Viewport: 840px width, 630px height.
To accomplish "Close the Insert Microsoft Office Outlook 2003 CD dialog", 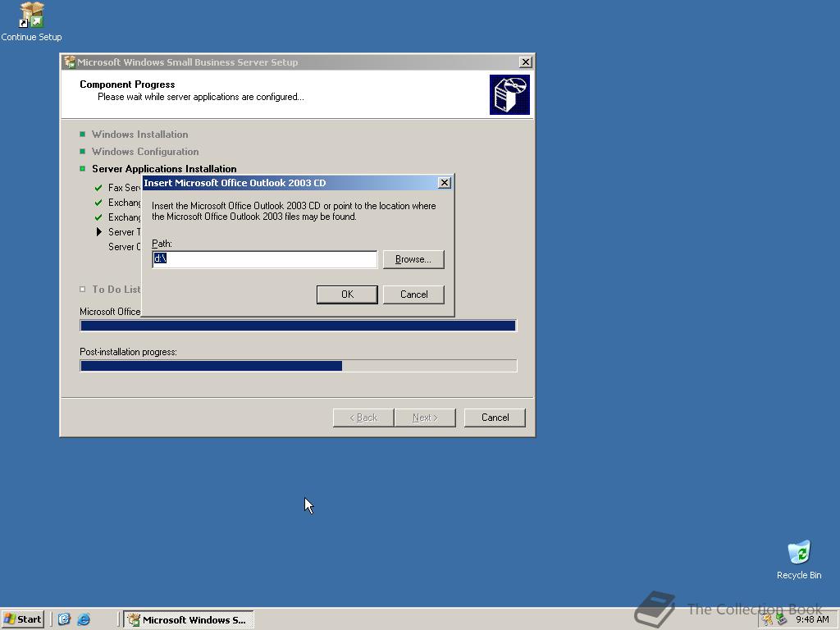I will 444,183.
